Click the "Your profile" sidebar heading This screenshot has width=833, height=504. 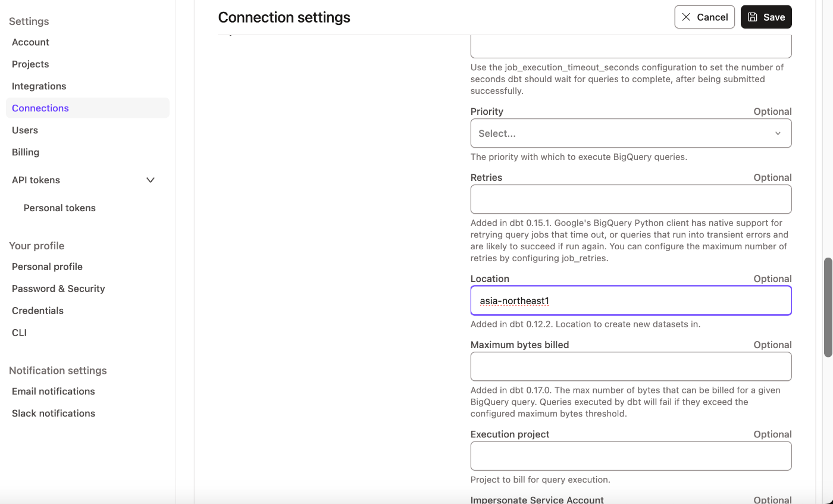[36, 246]
